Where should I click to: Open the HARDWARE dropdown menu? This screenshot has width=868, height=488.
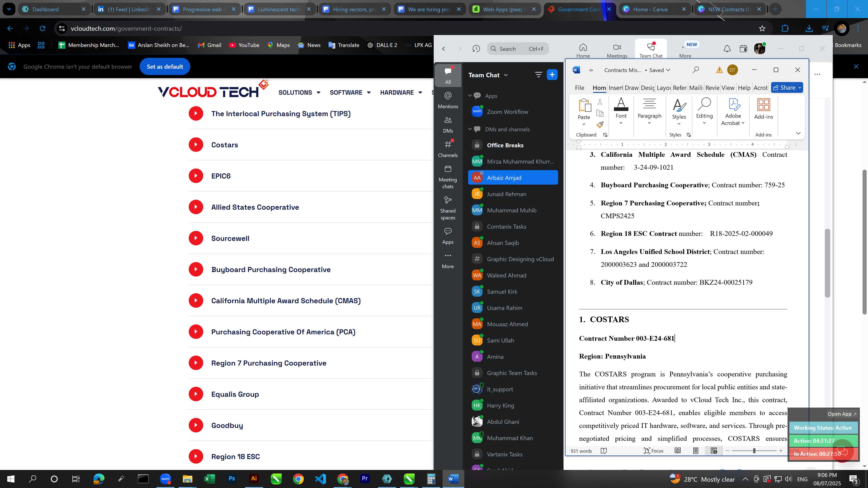point(401,92)
